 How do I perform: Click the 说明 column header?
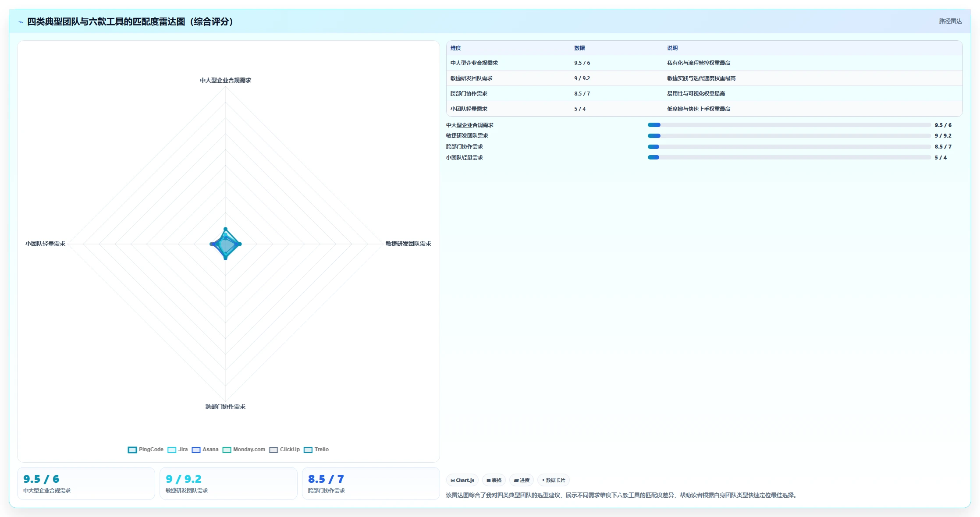[x=672, y=48]
